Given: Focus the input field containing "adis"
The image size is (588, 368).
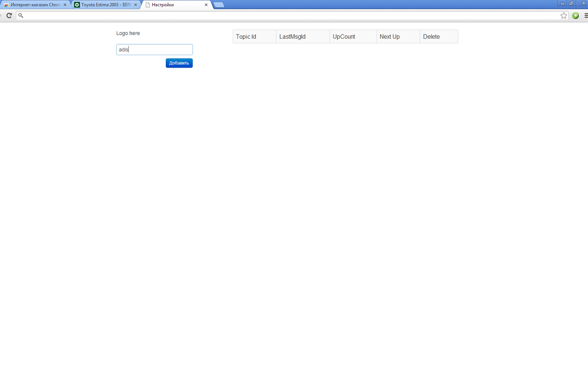Looking at the screenshot, I should tap(154, 49).
